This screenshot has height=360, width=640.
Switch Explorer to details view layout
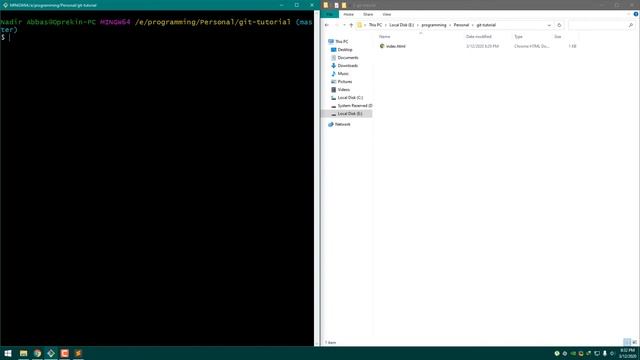[x=627, y=342]
